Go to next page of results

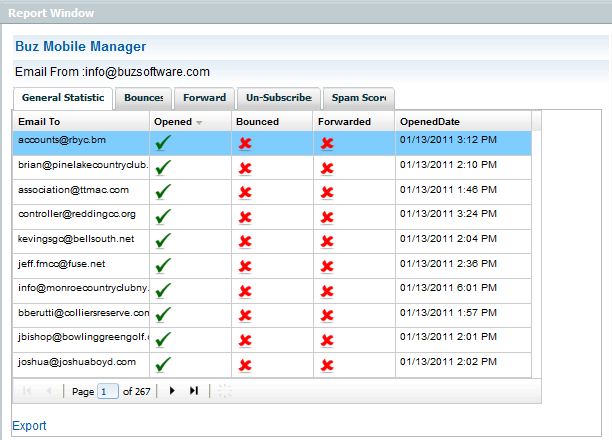[172, 391]
